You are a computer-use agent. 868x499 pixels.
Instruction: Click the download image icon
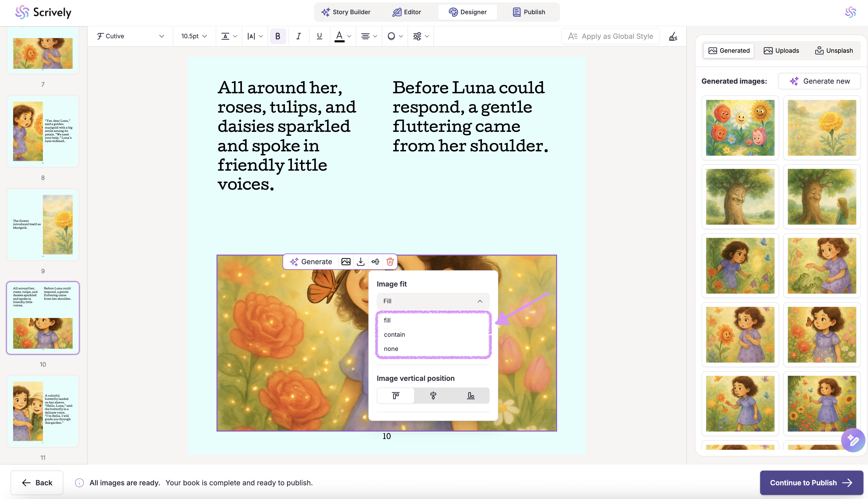pyautogui.click(x=360, y=262)
